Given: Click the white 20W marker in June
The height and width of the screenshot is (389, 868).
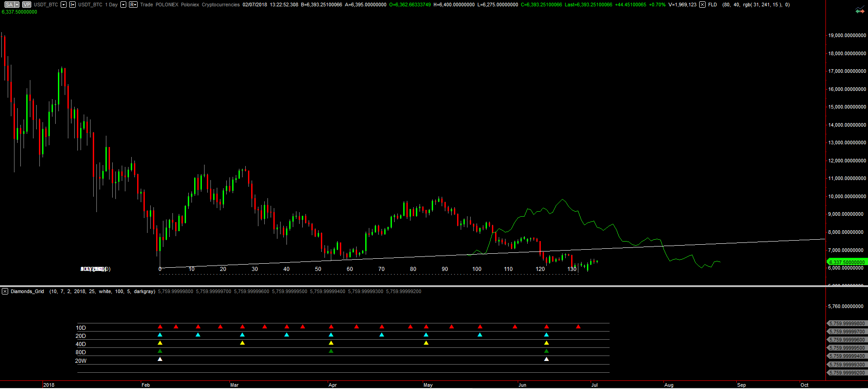Looking at the screenshot, I should [x=546, y=359].
